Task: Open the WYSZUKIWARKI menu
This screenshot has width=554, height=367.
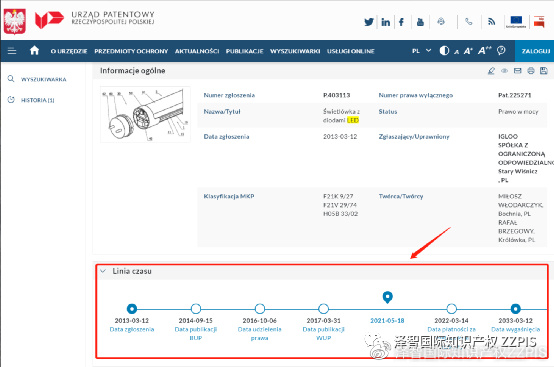Action: tap(295, 51)
